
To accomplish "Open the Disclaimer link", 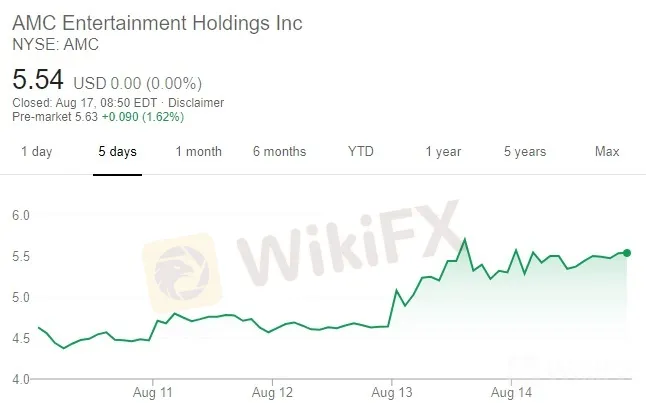I will pyautogui.click(x=197, y=103).
